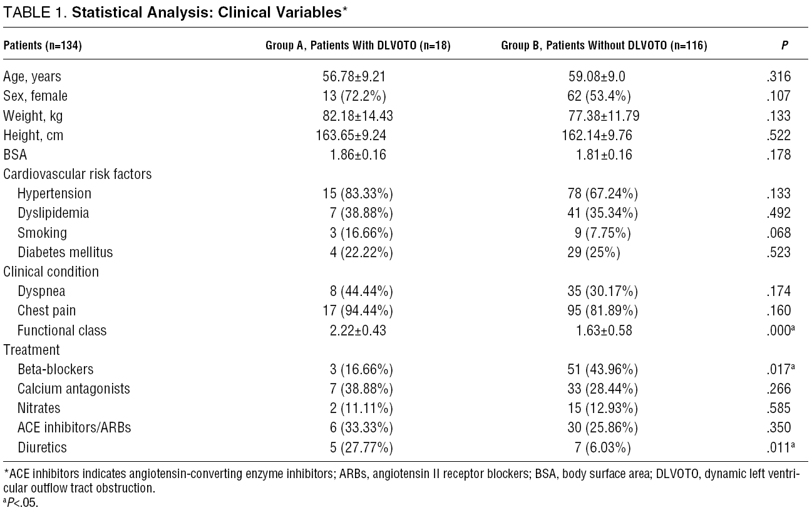Click the 'P<.05' footnote text

pos(22,502)
